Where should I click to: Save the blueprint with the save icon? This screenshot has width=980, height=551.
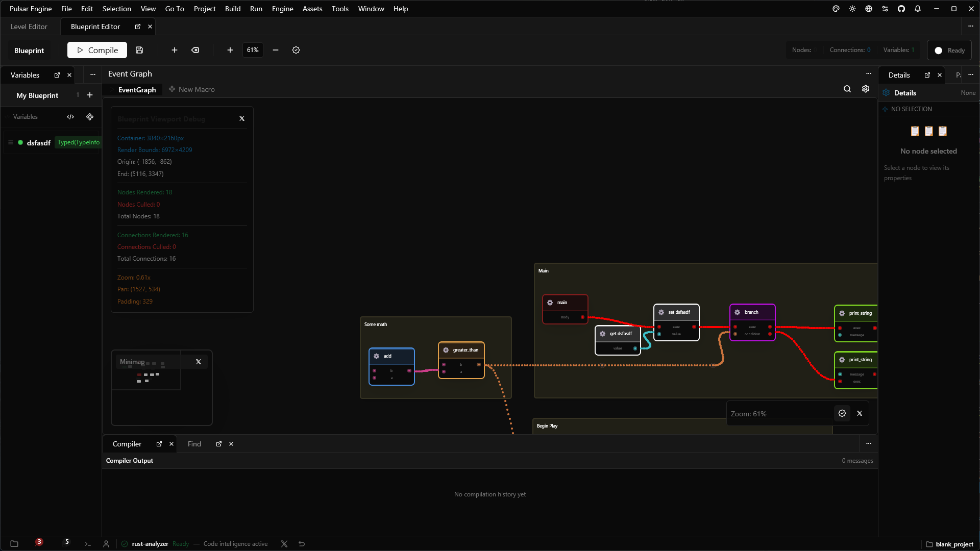pos(139,50)
